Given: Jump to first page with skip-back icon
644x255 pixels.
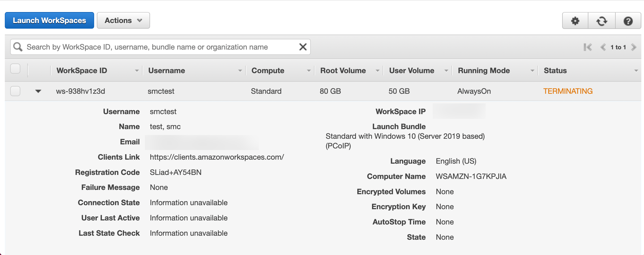Looking at the screenshot, I should [x=588, y=47].
